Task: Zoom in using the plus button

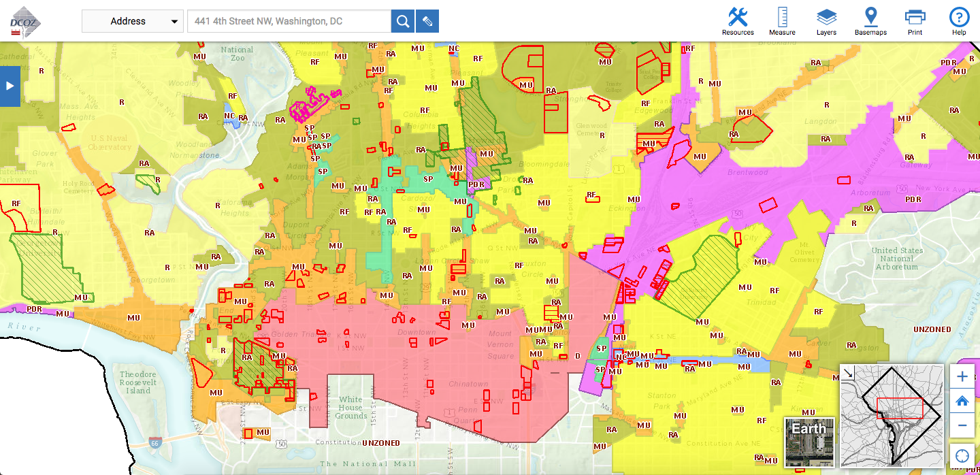Action: 962,376
